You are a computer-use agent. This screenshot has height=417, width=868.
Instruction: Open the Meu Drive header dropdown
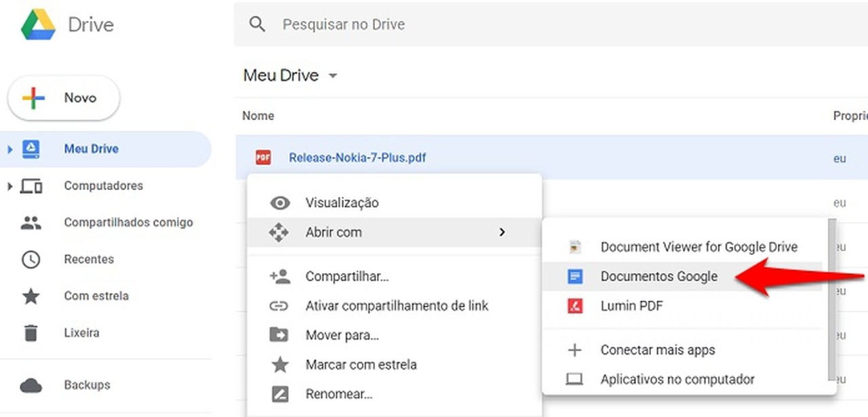pyautogui.click(x=332, y=76)
